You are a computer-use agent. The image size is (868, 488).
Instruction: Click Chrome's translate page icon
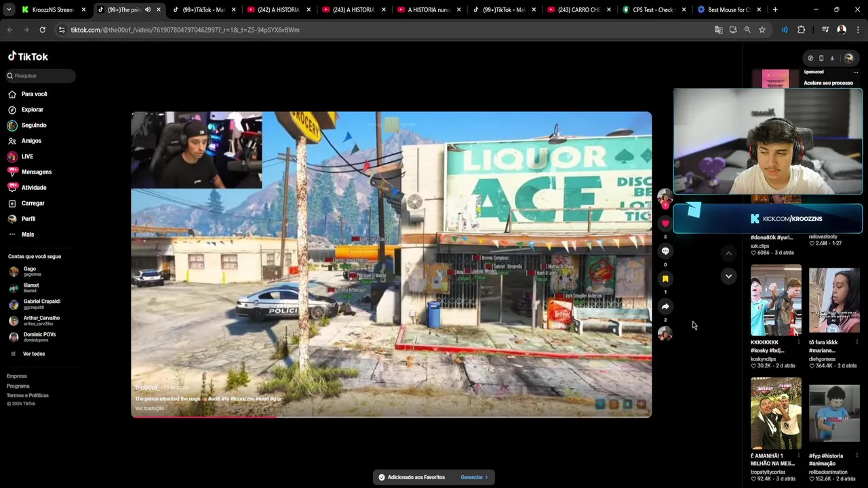pyautogui.click(x=718, y=30)
